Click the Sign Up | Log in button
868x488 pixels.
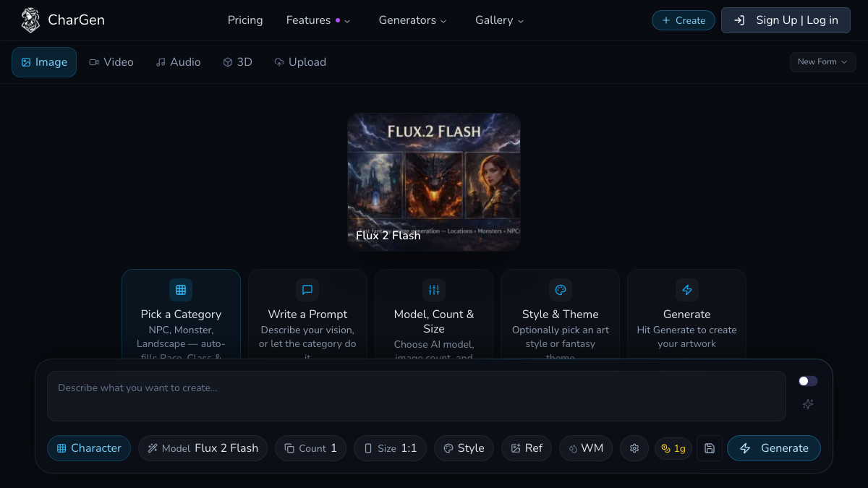(x=786, y=20)
